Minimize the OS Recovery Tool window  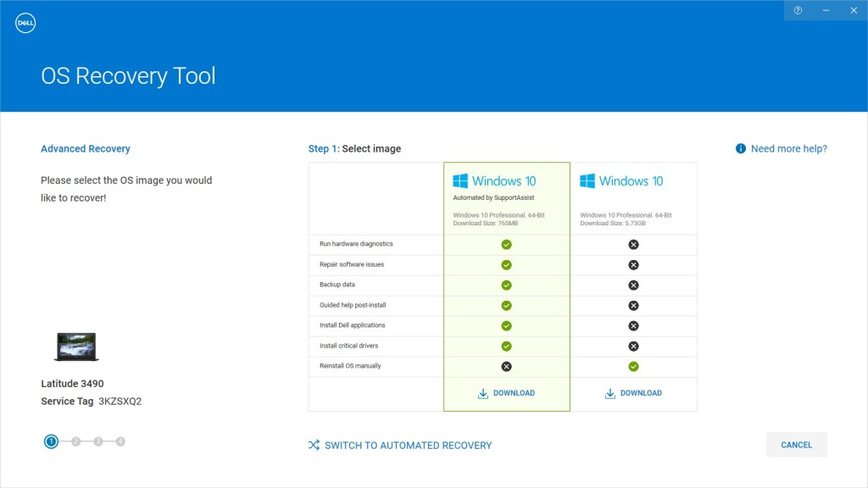pos(826,10)
